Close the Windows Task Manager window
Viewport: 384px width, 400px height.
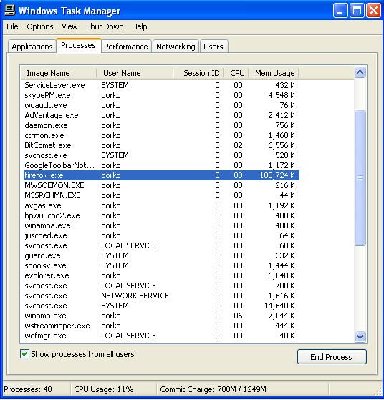(374, 11)
